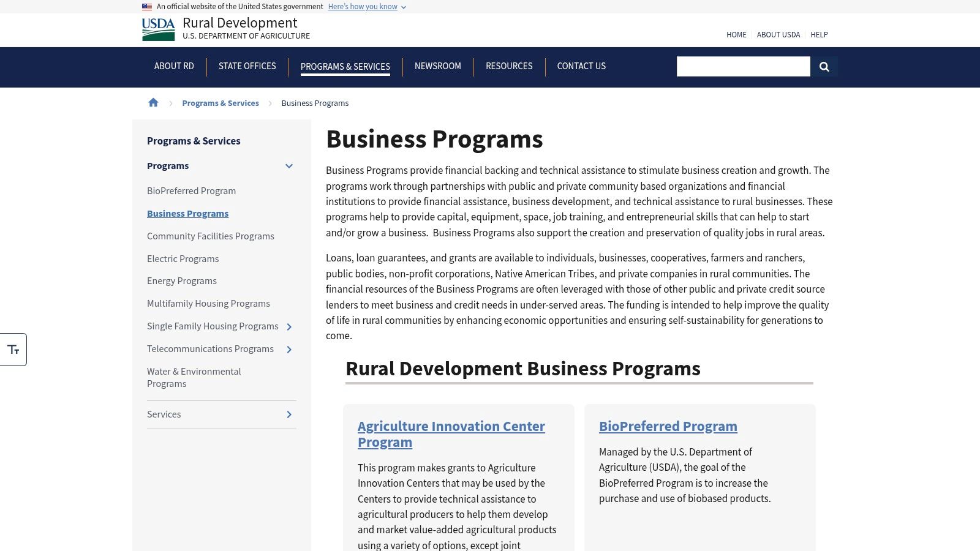The width and height of the screenshot is (980, 551).
Task: Open the About RD menu
Action: click(x=174, y=66)
